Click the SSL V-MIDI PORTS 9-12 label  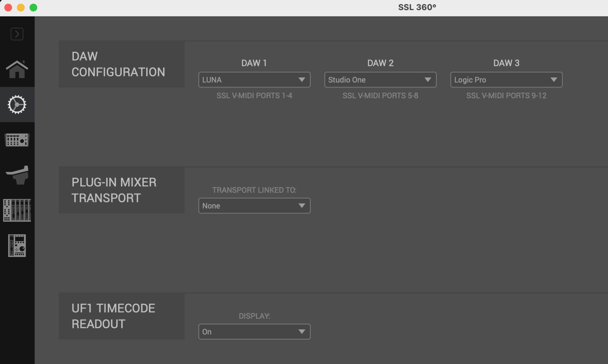click(x=506, y=96)
